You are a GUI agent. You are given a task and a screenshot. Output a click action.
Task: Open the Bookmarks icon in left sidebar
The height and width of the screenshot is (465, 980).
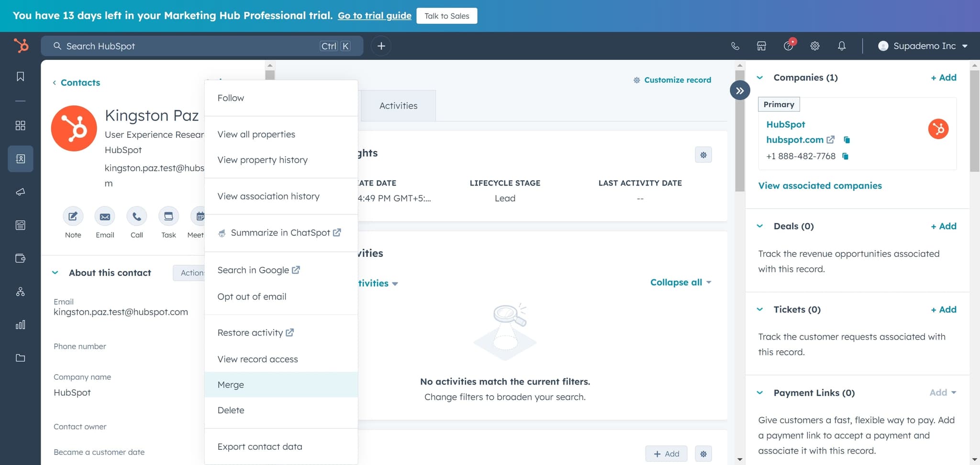pyautogui.click(x=20, y=77)
